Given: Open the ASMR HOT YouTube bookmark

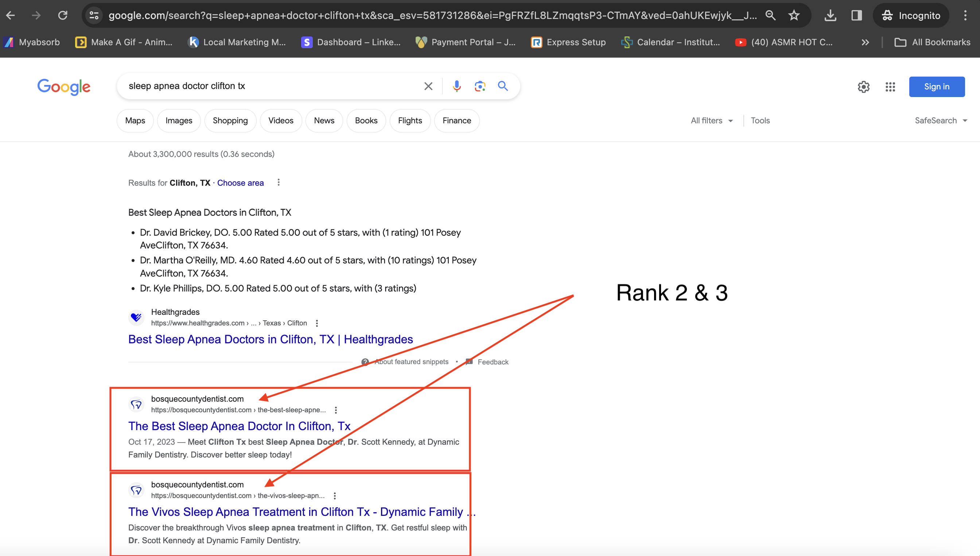Looking at the screenshot, I should 784,42.
